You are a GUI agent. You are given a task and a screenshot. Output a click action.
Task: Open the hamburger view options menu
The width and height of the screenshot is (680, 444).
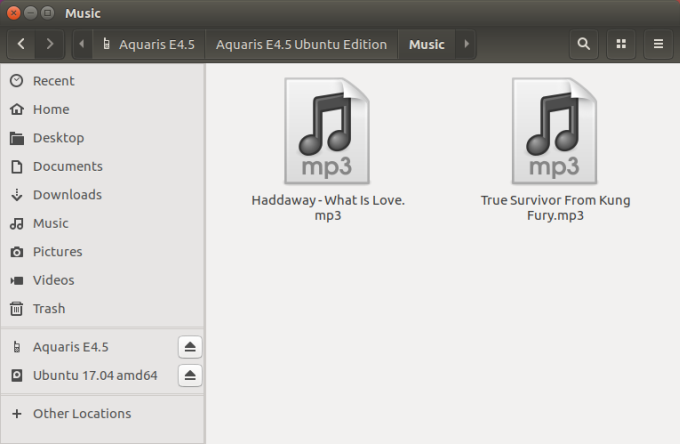658,44
